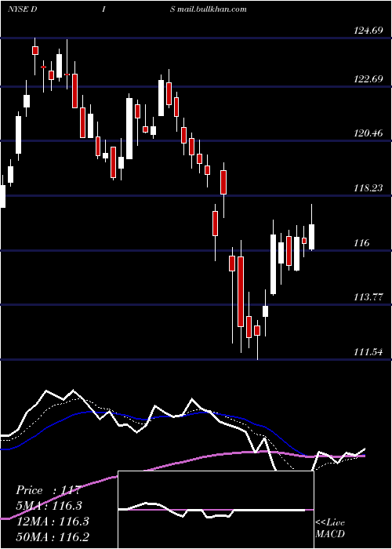Click the mail.bullkhan.com source text

click(x=212, y=9)
